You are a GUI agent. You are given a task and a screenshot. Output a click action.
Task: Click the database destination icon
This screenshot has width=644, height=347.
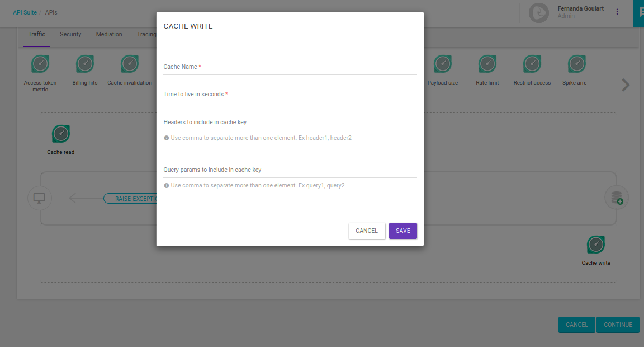[x=617, y=198]
